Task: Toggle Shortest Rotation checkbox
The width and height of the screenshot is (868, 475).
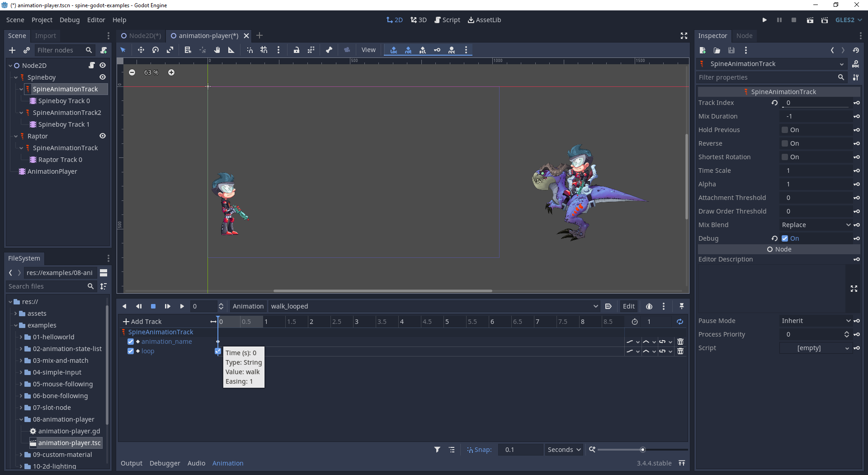Action: click(x=785, y=157)
